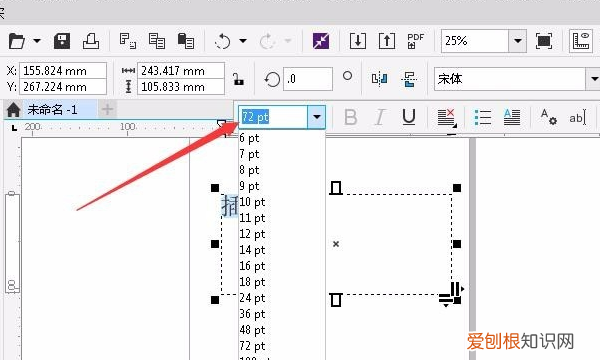Click the top text frame flow handle

tap(336, 188)
